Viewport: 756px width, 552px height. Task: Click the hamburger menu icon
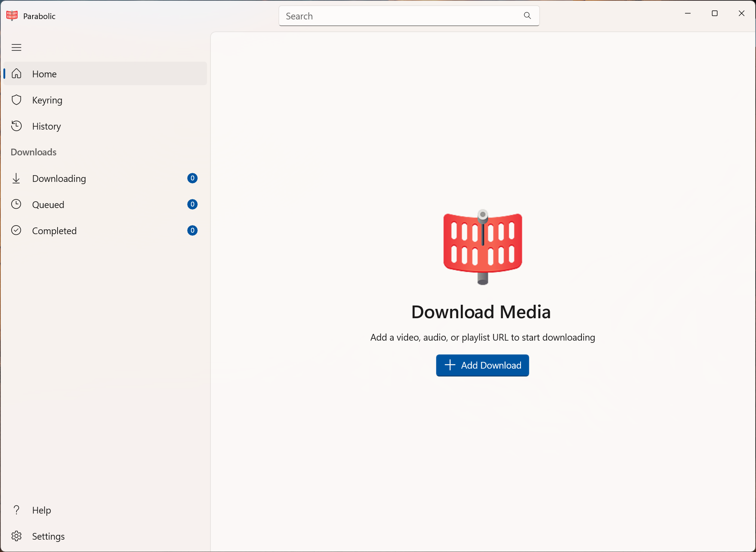coord(16,47)
